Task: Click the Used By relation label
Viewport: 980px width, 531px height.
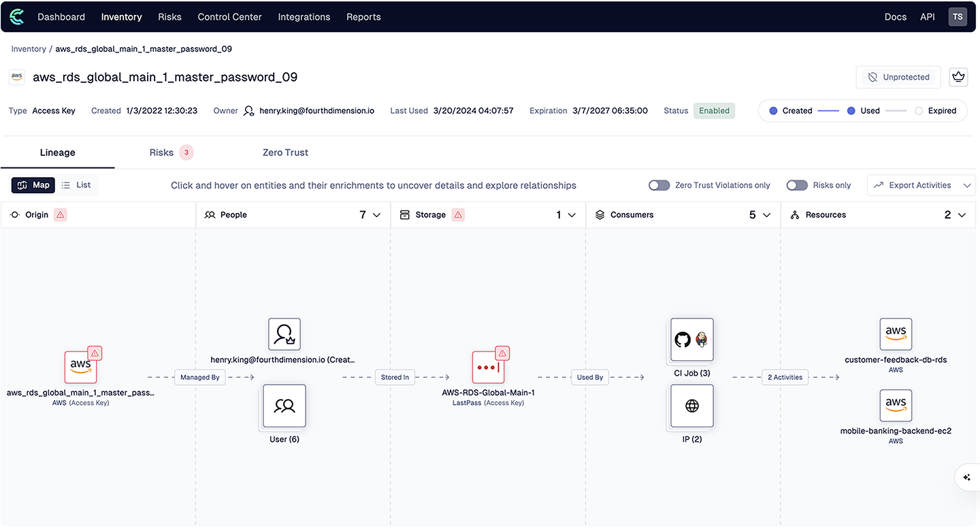Action: point(590,377)
